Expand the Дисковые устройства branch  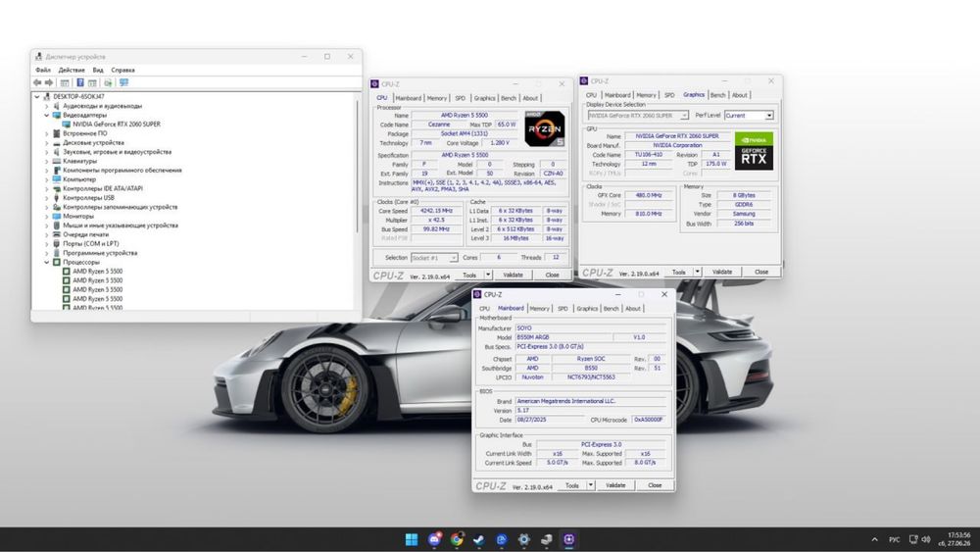46,142
